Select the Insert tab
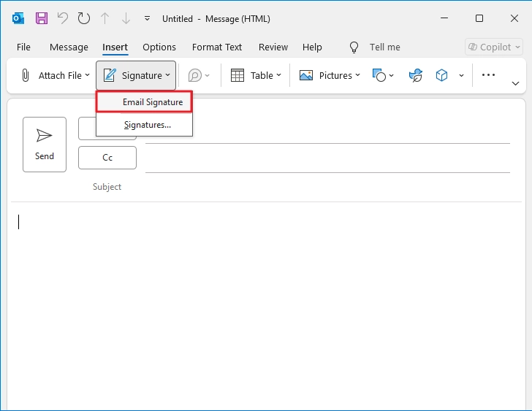The width and height of the screenshot is (532, 411). click(115, 47)
